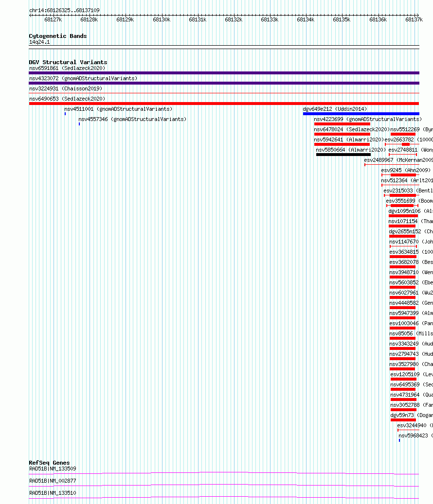Screen dimensions: 433x504
Task: Click the blue bar of dgv649e212
Action: (x=361, y=114)
